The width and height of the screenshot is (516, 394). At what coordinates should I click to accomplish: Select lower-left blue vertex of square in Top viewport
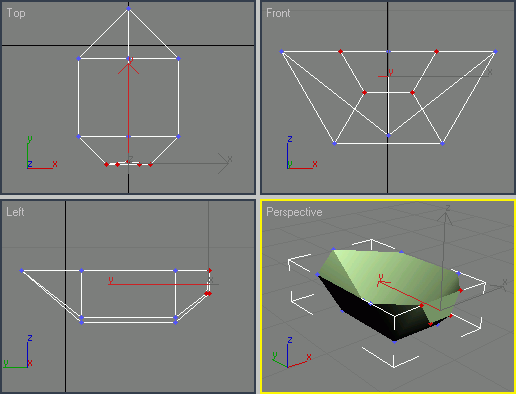point(79,136)
